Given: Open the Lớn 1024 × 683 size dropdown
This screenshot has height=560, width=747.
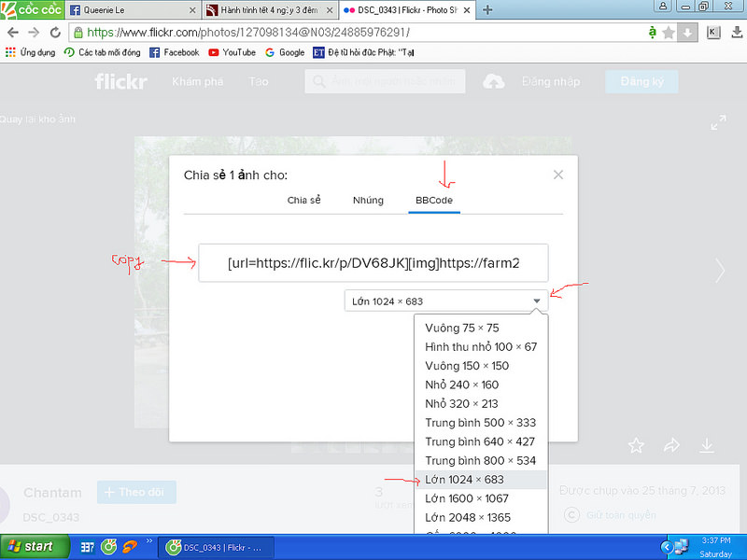Looking at the screenshot, I should pos(446,301).
